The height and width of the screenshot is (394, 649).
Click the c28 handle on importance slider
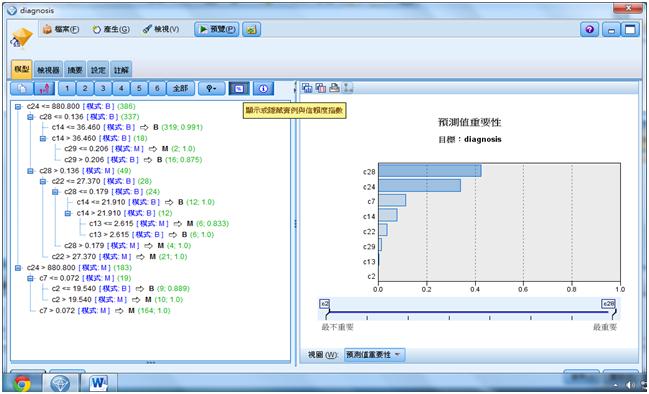coord(609,304)
